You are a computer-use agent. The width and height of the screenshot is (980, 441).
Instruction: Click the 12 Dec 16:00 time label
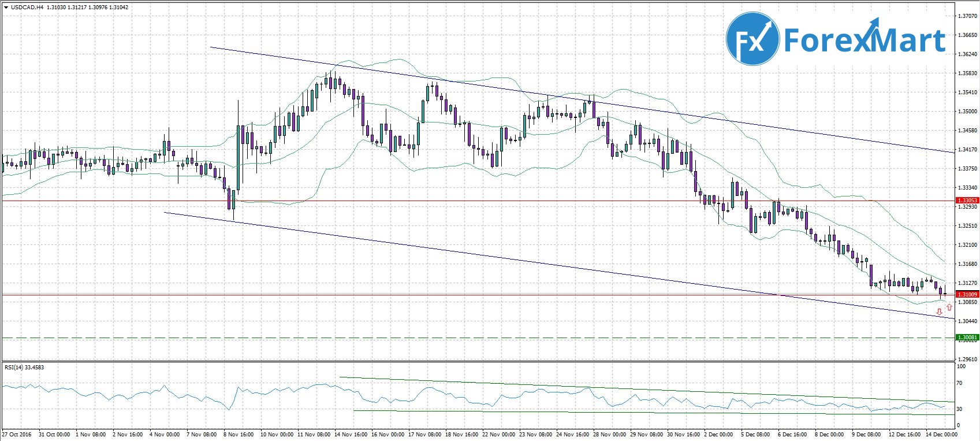[x=906, y=434]
